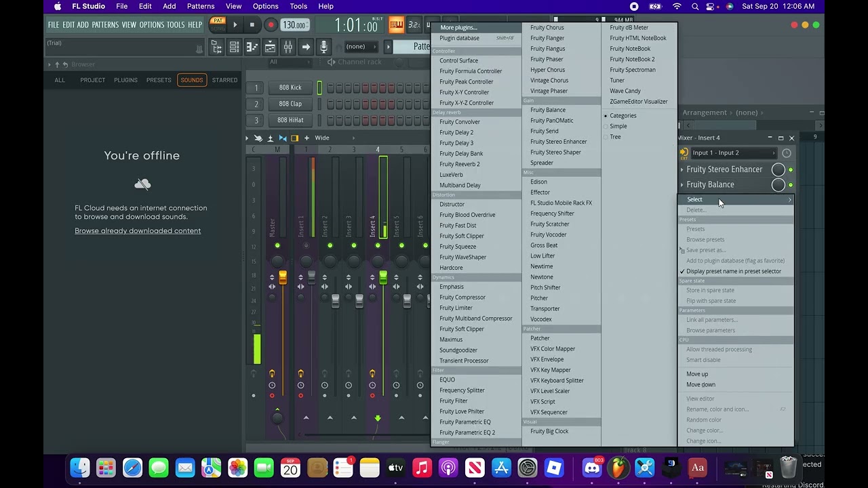This screenshot has width=868, height=488.
Task: Open FL Studio from the Dock
Action: tap(618, 468)
